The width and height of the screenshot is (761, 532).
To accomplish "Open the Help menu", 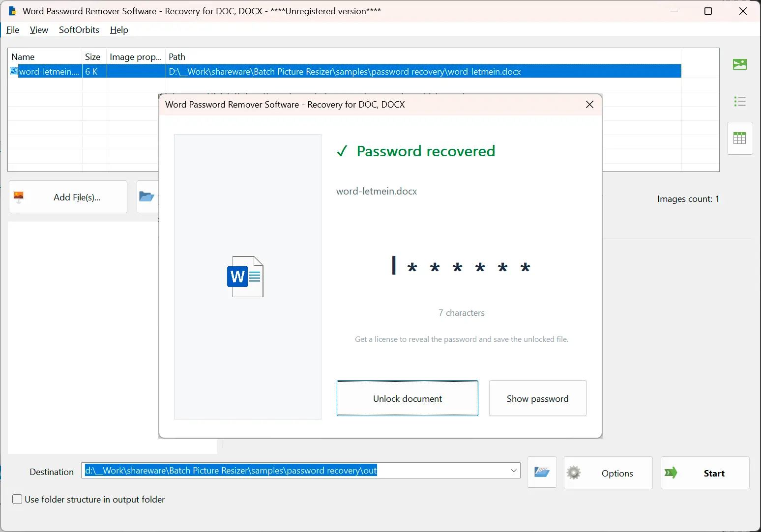I will [119, 30].
